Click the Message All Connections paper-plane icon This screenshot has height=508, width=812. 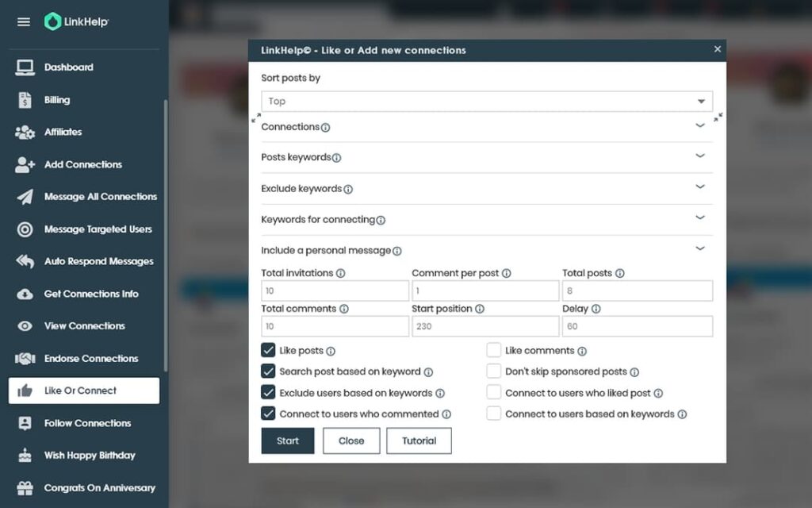pos(25,197)
